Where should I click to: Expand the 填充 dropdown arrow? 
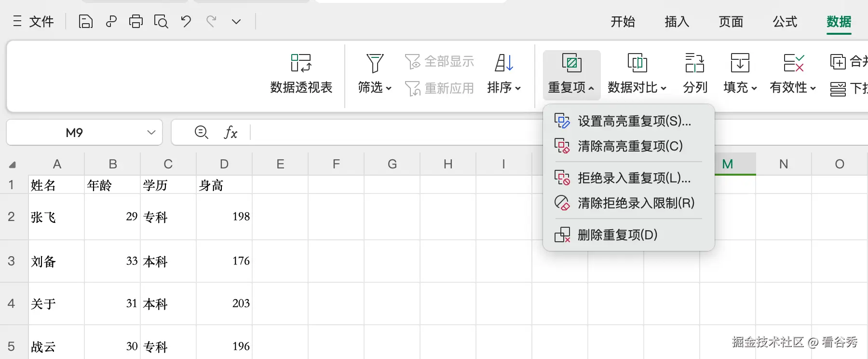[x=754, y=88]
